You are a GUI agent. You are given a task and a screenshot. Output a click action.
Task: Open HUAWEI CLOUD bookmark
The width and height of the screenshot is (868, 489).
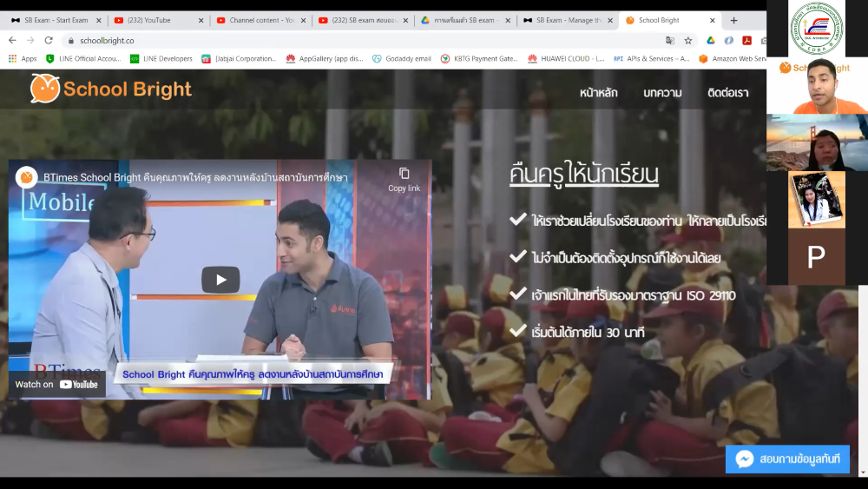566,59
